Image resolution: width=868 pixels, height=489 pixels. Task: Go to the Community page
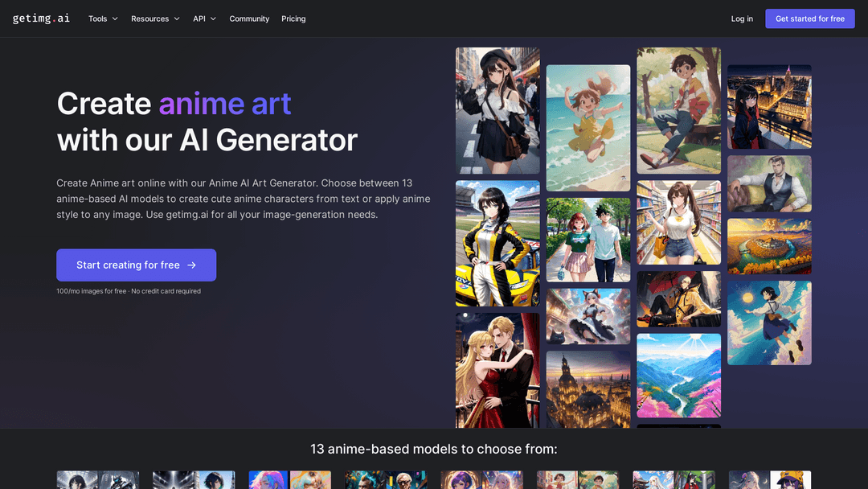tap(249, 18)
